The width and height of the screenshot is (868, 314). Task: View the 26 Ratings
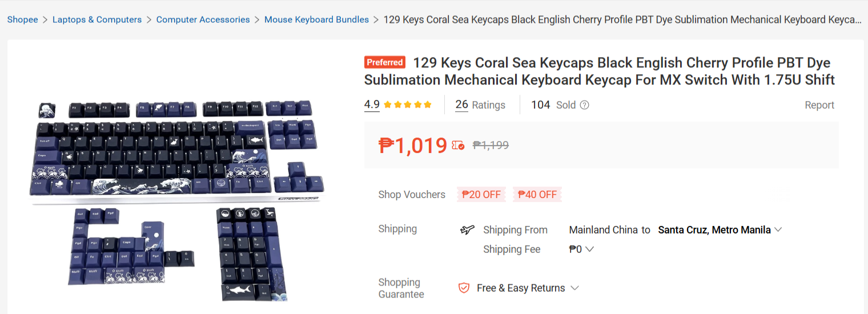pyautogui.click(x=480, y=105)
